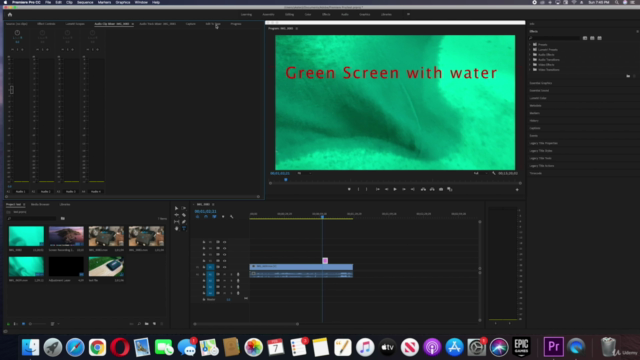
Task: Open the Essential Graphics panel
Action: (x=541, y=83)
